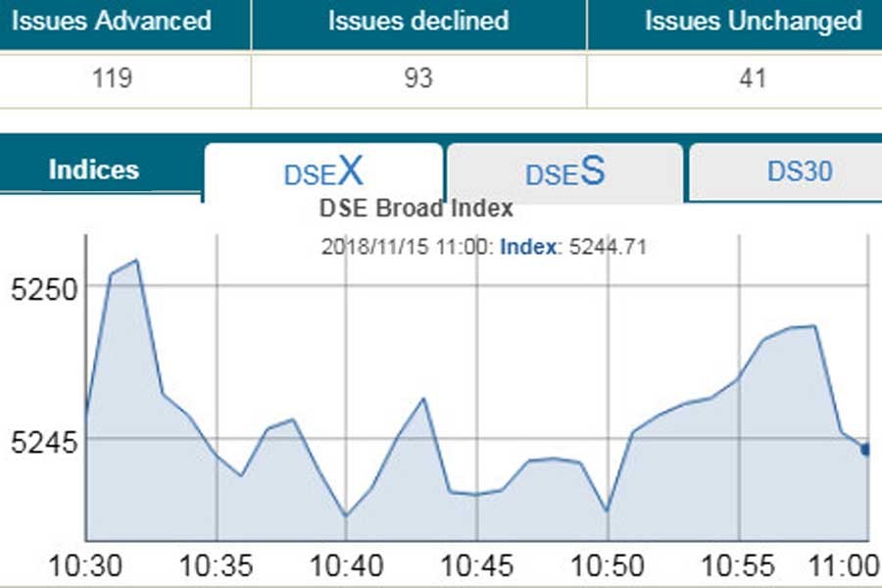
Task: Click the 10:55 time axis label
Action: (739, 566)
